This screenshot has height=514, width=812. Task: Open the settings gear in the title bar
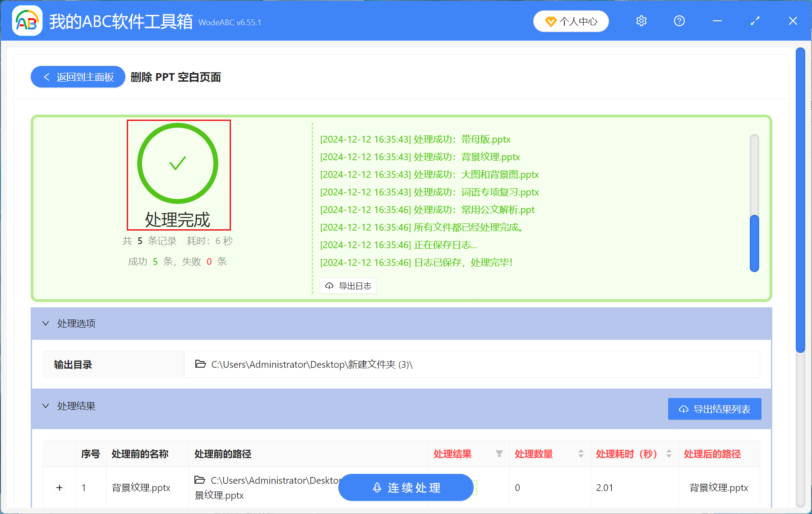click(641, 21)
